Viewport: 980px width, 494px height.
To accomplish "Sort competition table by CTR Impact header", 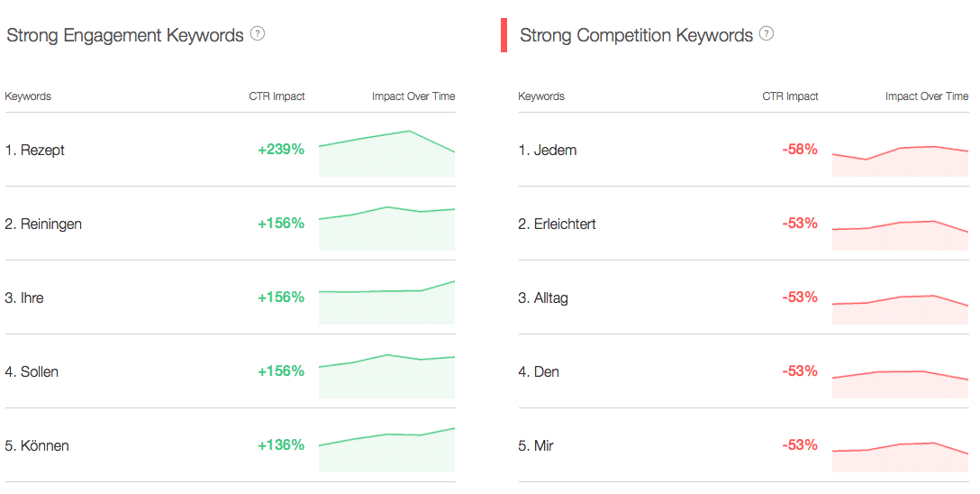I will (790, 96).
